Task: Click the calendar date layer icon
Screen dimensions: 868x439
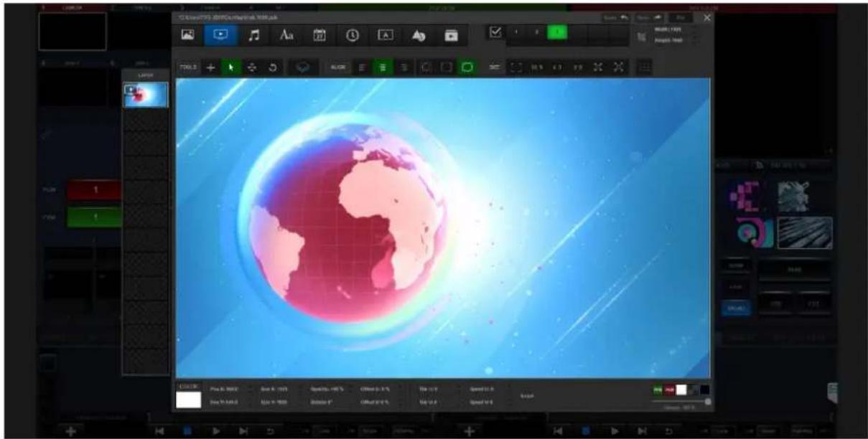Action: pyautogui.click(x=320, y=34)
